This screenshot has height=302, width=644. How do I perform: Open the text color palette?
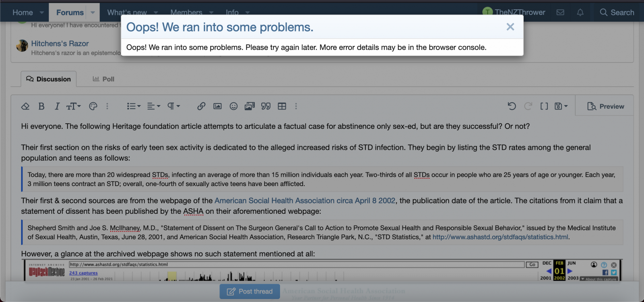coord(93,106)
